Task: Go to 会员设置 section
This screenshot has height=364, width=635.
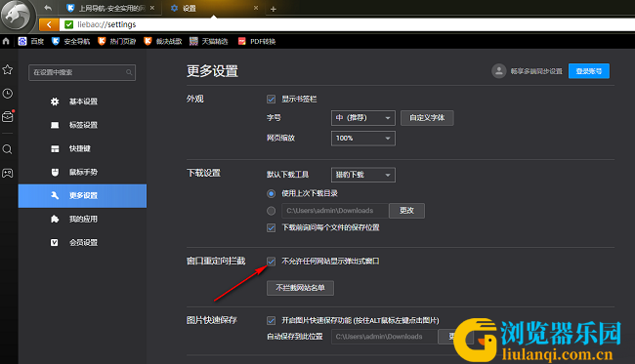Action: tap(83, 243)
